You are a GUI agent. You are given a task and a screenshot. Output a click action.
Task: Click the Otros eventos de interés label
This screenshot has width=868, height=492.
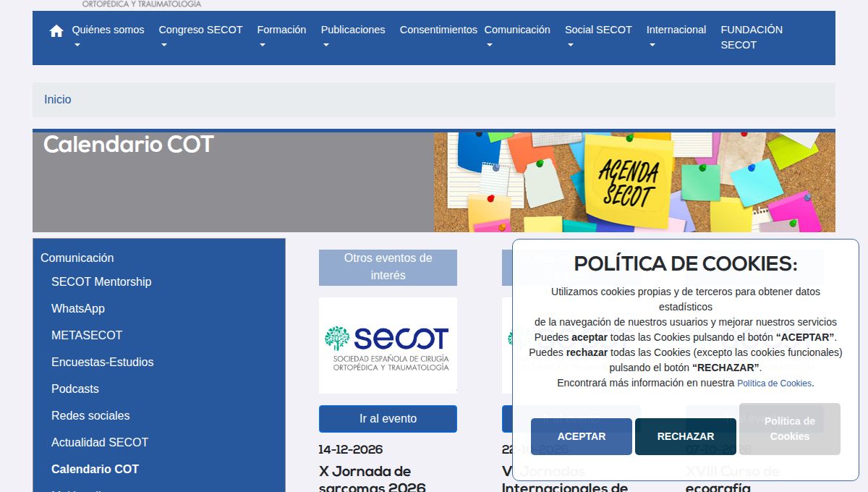(x=388, y=267)
